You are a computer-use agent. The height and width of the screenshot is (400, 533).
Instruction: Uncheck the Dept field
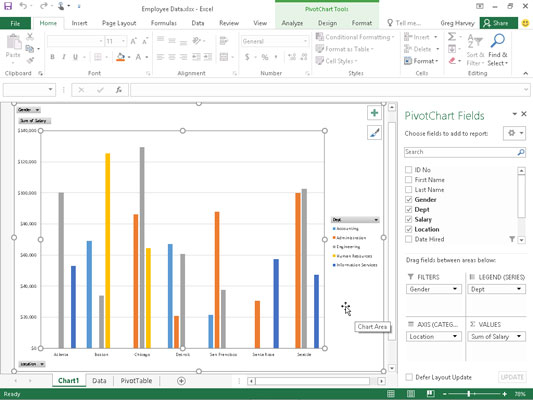409,209
